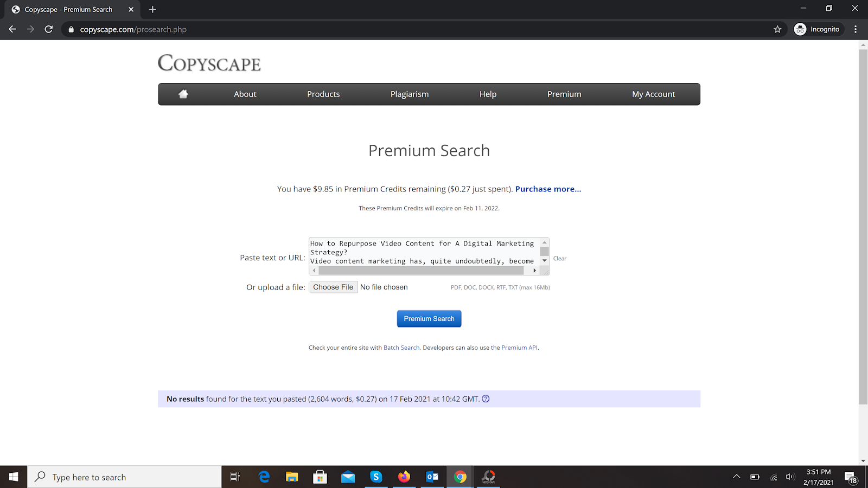Reload the Copyscape page
Image resolution: width=868 pixels, height=488 pixels.
pyautogui.click(x=49, y=29)
